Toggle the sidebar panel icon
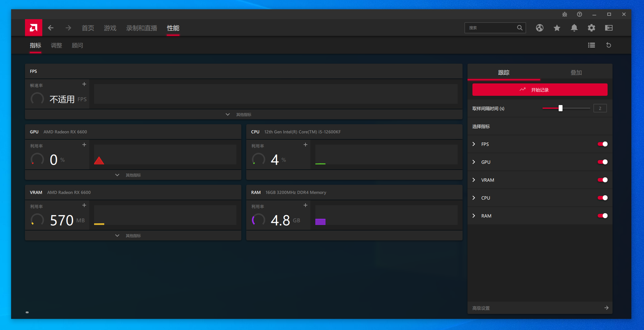This screenshot has height=330, width=644. point(609,28)
